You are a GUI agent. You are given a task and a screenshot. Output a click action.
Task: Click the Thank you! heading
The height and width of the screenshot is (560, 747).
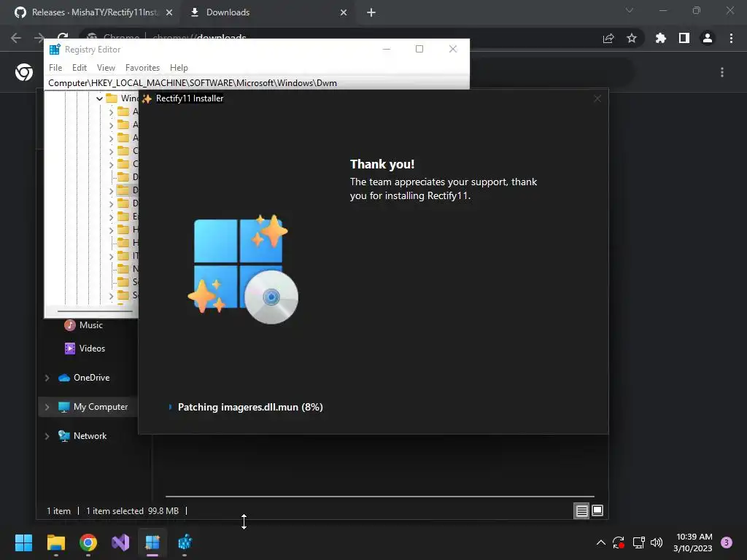[382, 164]
